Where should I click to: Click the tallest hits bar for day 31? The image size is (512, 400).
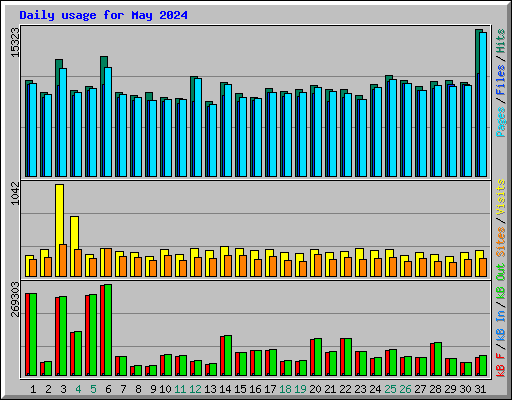tap(477, 52)
